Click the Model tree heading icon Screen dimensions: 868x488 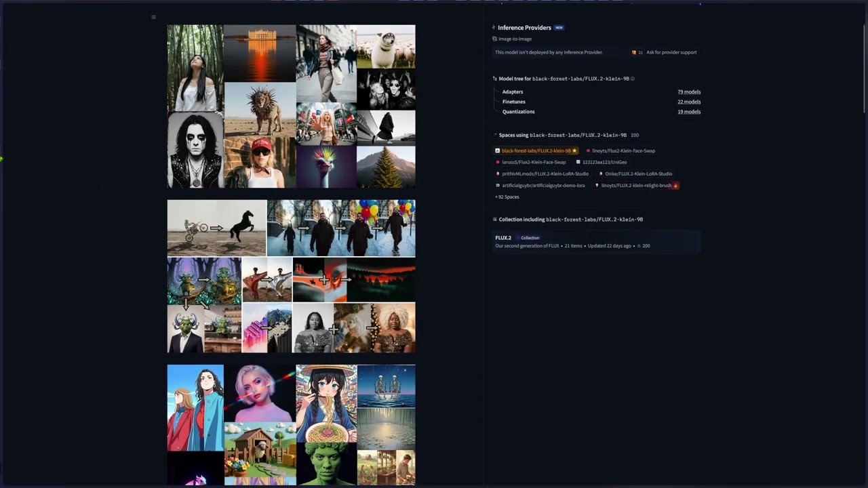[x=495, y=79]
